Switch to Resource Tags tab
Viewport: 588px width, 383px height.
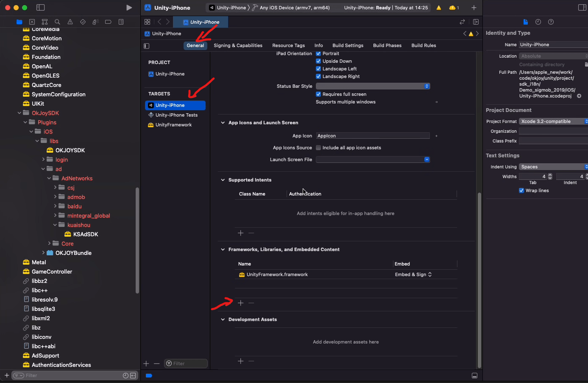point(288,45)
